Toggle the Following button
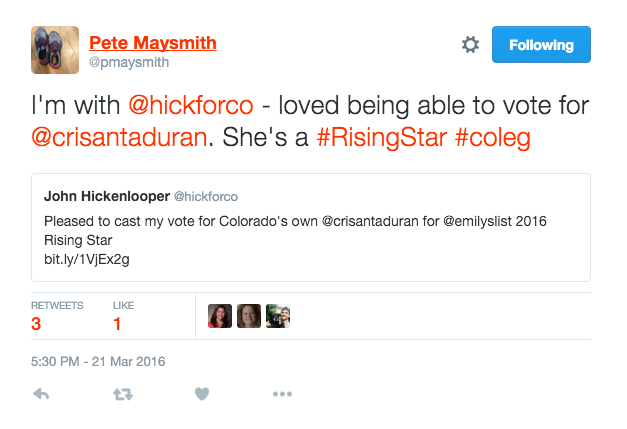627x429 pixels. coord(541,45)
